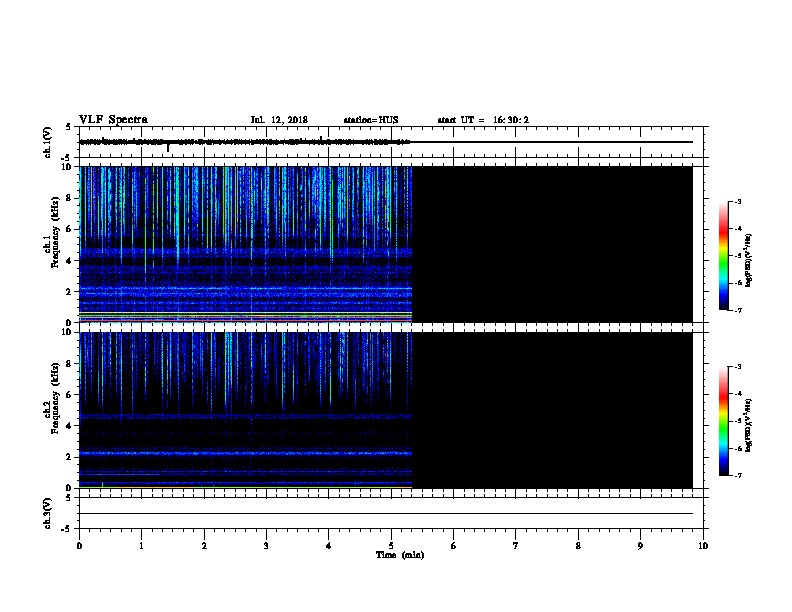The height and width of the screenshot is (612, 792).
Task: Click the ch.1 spectrogram colored data area
Action: (245, 244)
